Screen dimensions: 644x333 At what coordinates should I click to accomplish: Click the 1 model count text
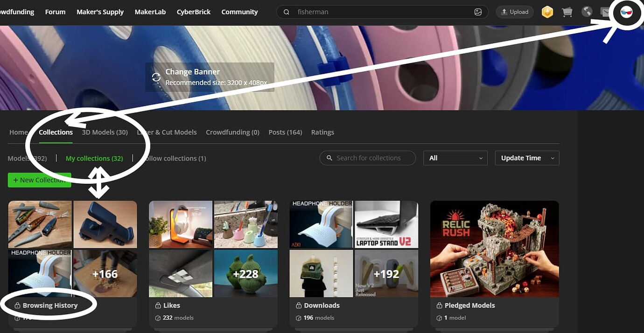[x=455, y=318]
